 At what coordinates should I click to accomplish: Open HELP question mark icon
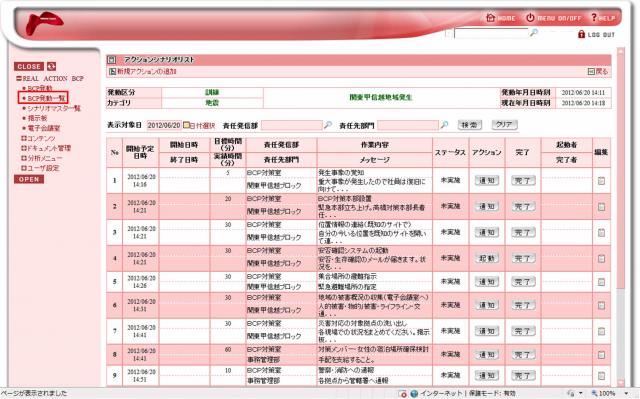pyautogui.click(x=594, y=17)
